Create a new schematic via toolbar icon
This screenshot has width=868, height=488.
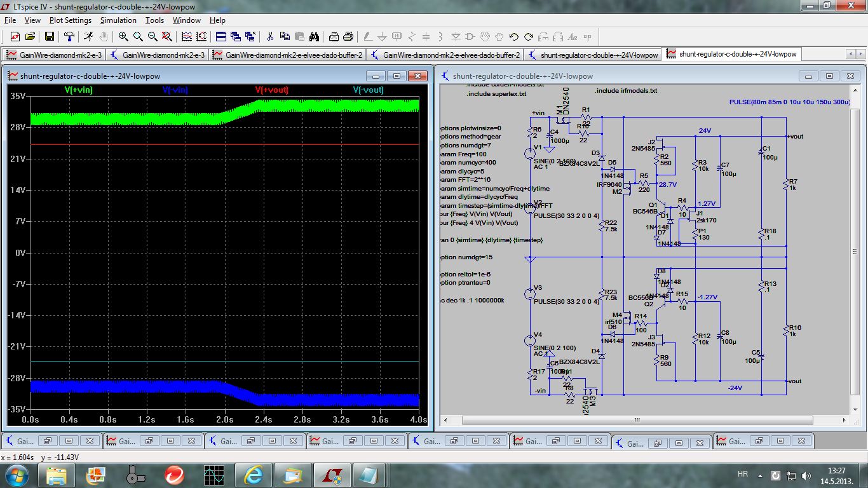click(x=15, y=37)
